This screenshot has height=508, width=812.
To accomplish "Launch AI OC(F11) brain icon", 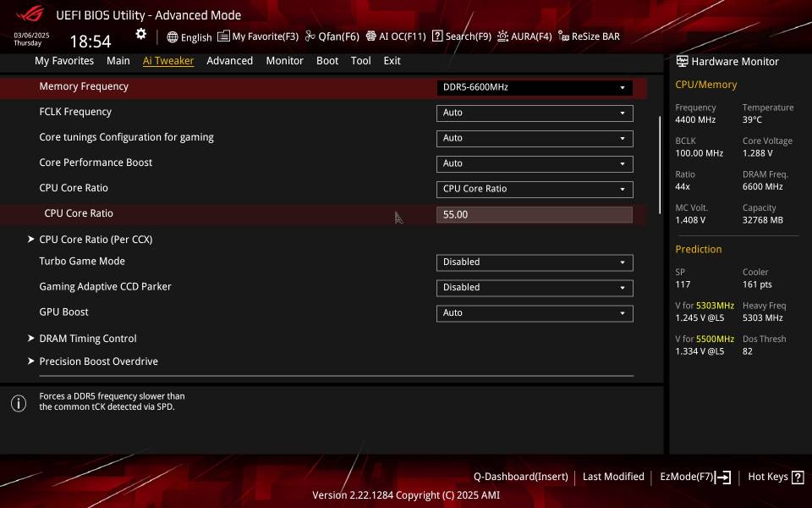I will [370, 36].
